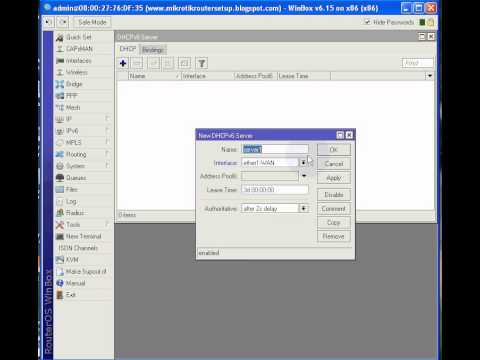Image resolution: width=480 pixels, height=360 pixels.
Task: Choose Exit in the sidebar
Action: 70,295
